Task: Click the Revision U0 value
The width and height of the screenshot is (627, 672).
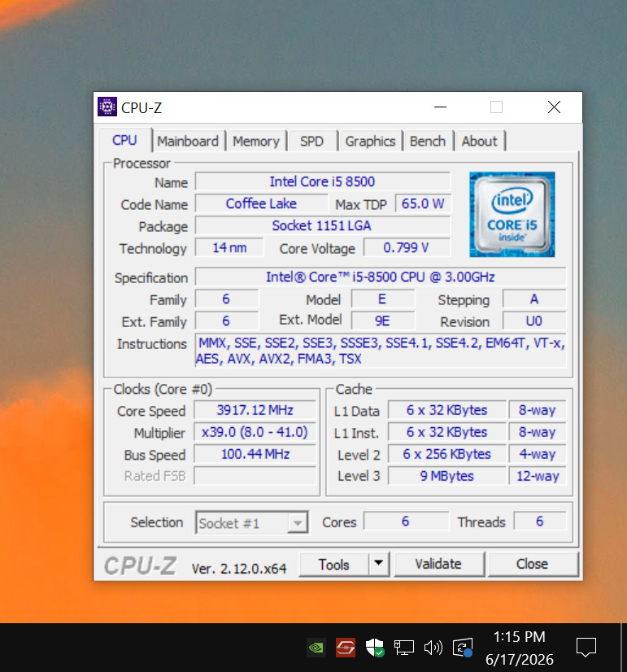Action: pyautogui.click(x=534, y=321)
